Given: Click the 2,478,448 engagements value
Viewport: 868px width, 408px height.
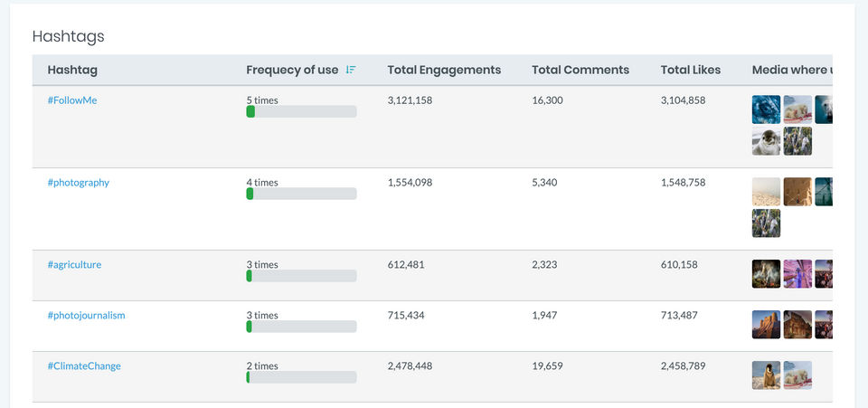Looking at the screenshot, I should coord(410,366).
